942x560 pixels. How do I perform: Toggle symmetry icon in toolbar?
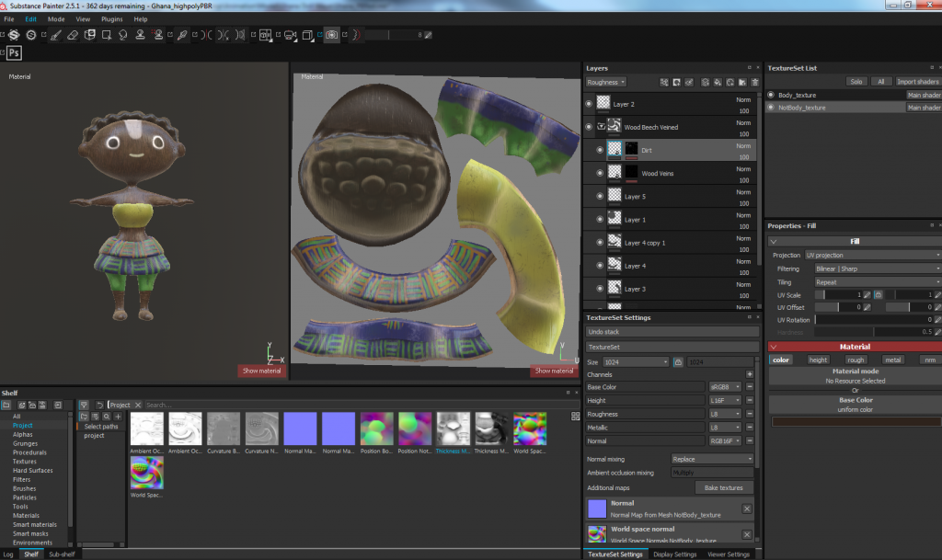[x=206, y=35]
